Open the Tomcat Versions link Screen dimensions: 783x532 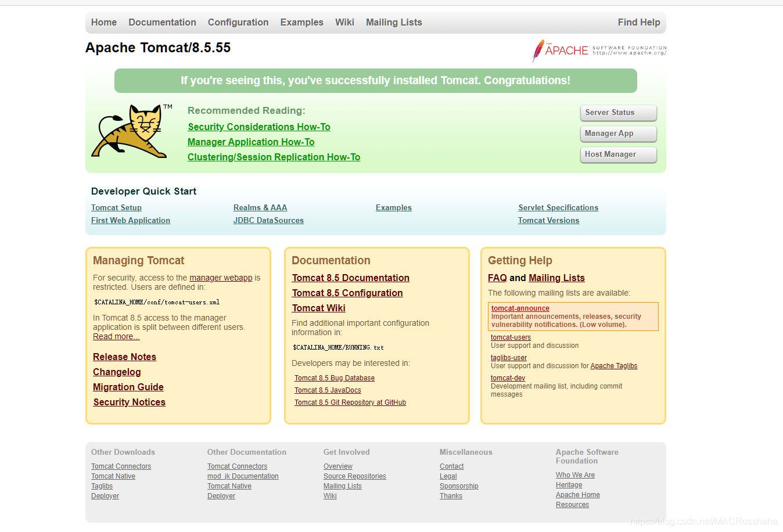(549, 220)
